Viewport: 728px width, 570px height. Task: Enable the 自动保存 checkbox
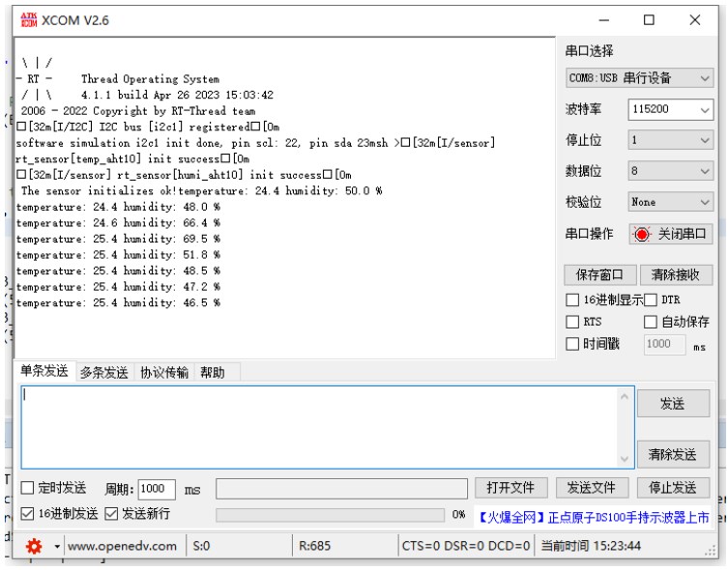click(651, 322)
